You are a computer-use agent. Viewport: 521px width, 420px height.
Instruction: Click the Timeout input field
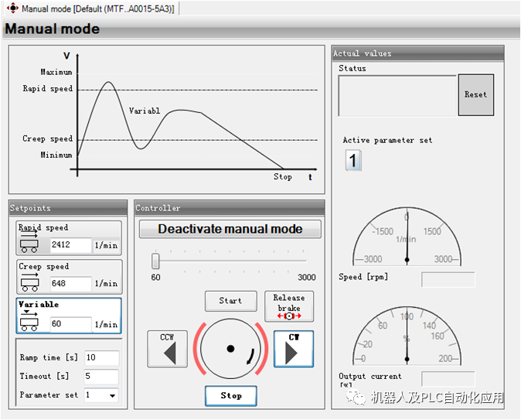[x=101, y=377]
